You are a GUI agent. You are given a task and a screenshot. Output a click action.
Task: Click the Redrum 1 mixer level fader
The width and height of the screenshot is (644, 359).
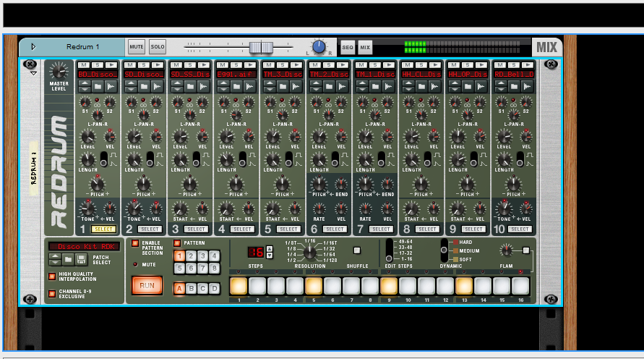[x=261, y=47]
